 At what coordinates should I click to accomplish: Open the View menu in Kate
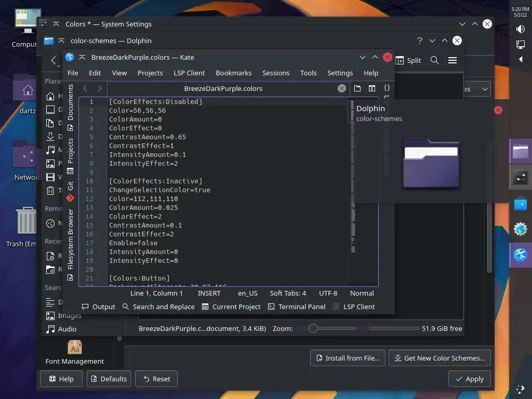119,73
